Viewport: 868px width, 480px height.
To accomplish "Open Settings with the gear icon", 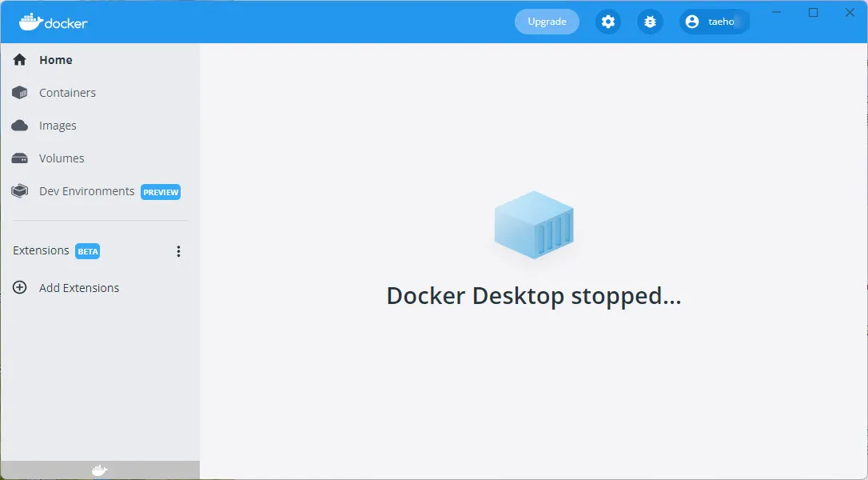I will click(x=608, y=22).
